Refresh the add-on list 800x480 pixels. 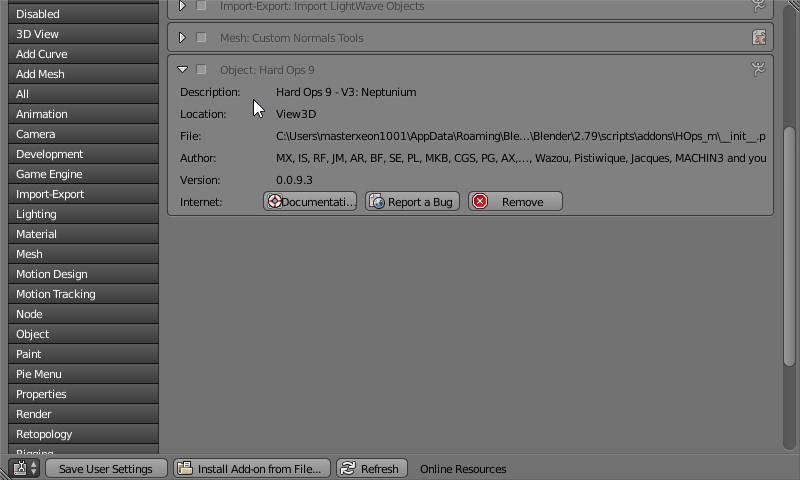tap(370, 468)
